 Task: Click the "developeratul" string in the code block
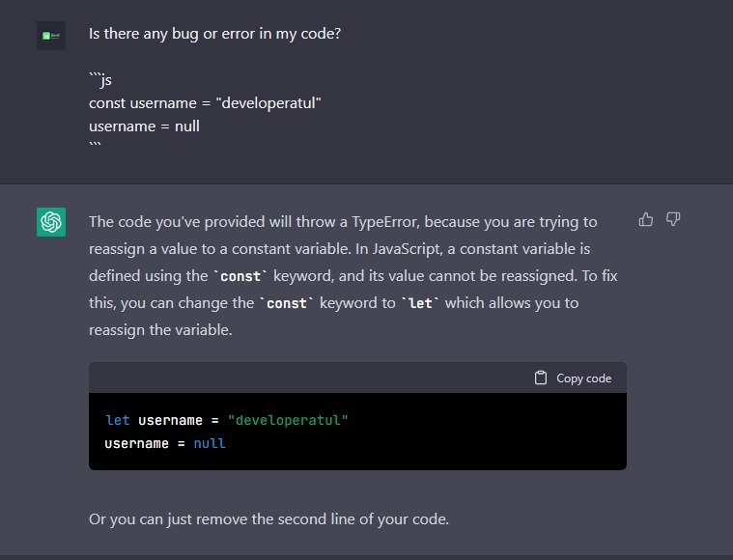coord(288,420)
